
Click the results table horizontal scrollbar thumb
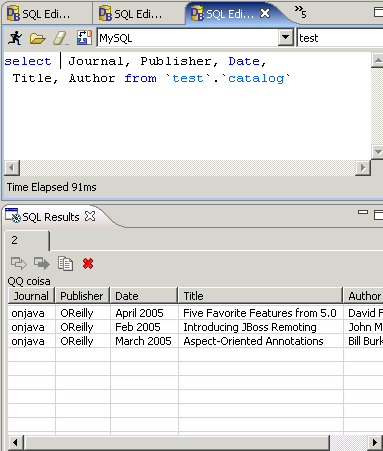[177, 443]
